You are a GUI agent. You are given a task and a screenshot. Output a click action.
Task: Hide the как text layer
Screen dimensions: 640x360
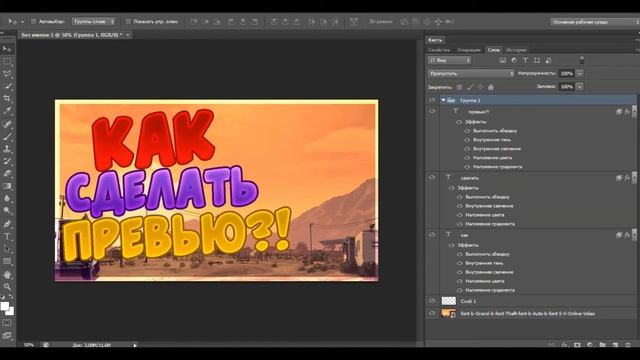coord(432,234)
